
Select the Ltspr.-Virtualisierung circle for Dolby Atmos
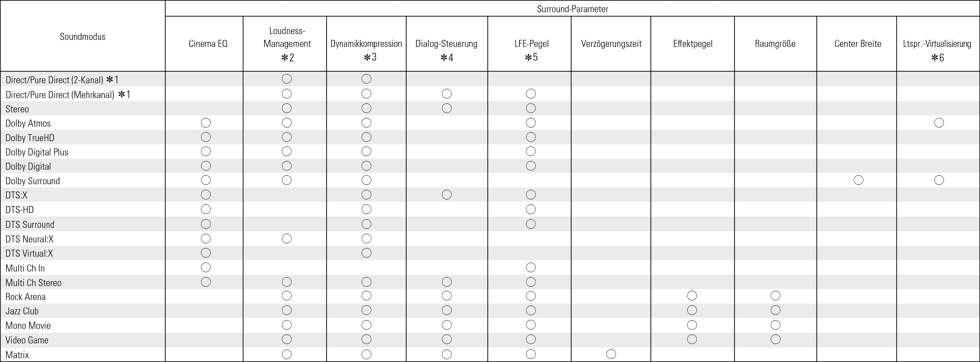pyautogui.click(x=939, y=123)
